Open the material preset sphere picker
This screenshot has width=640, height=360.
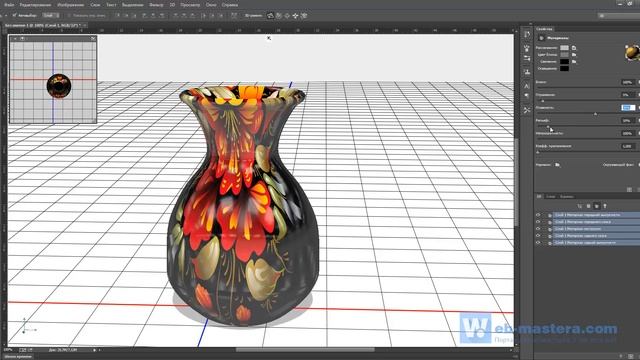[632, 52]
